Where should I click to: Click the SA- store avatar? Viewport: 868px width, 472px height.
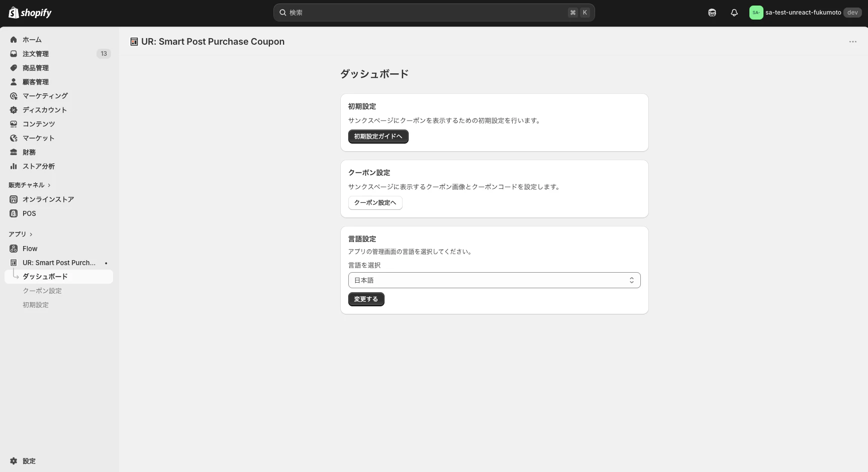(x=756, y=13)
